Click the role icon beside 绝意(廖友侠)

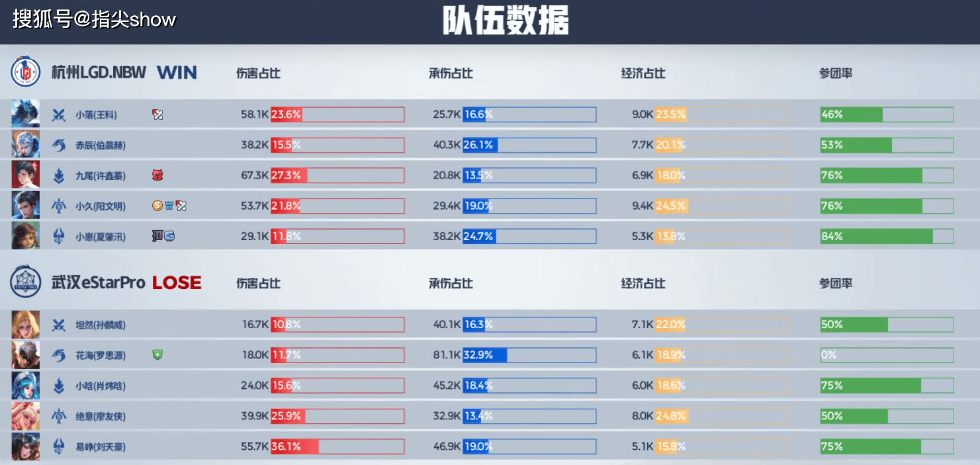pyautogui.click(x=59, y=416)
